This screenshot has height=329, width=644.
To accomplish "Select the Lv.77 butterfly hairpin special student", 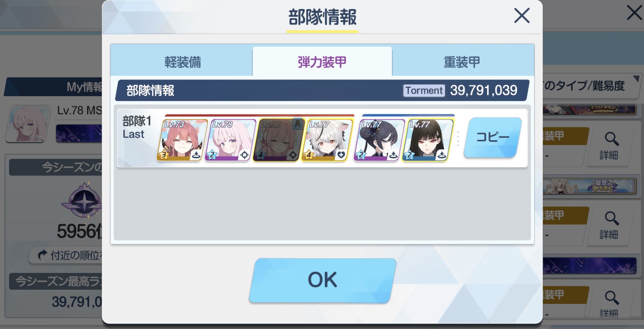I will 379,140.
